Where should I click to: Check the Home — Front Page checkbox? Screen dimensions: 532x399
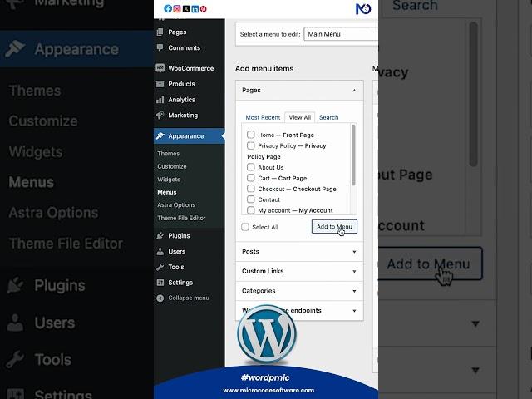pos(251,135)
